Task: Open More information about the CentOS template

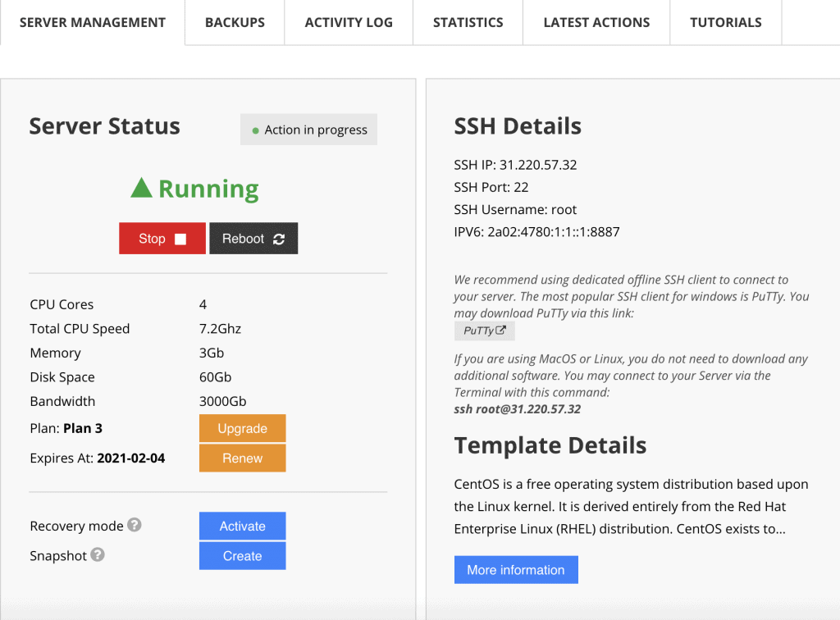Action: [x=515, y=569]
